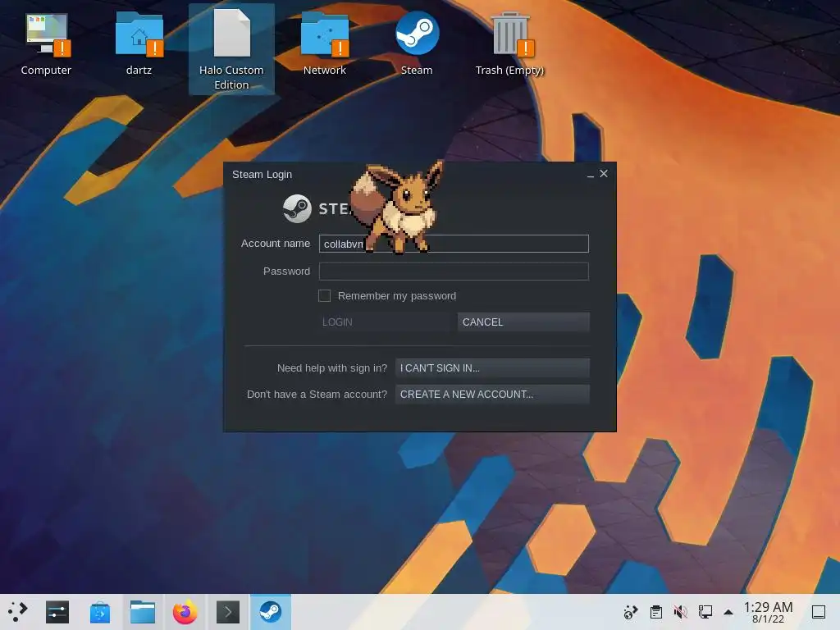This screenshot has height=630, width=840.
Task: Click the LOGIN button
Action: click(x=386, y=322)
